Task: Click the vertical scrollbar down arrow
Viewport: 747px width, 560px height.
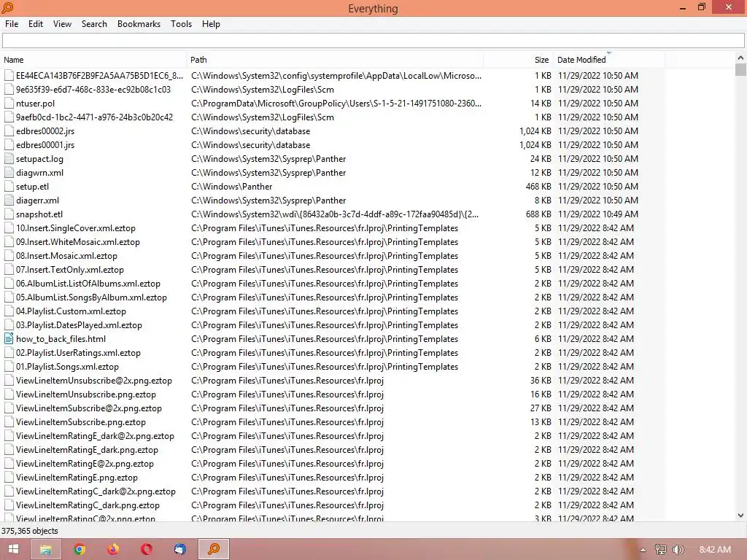Action: click(740, 516)
